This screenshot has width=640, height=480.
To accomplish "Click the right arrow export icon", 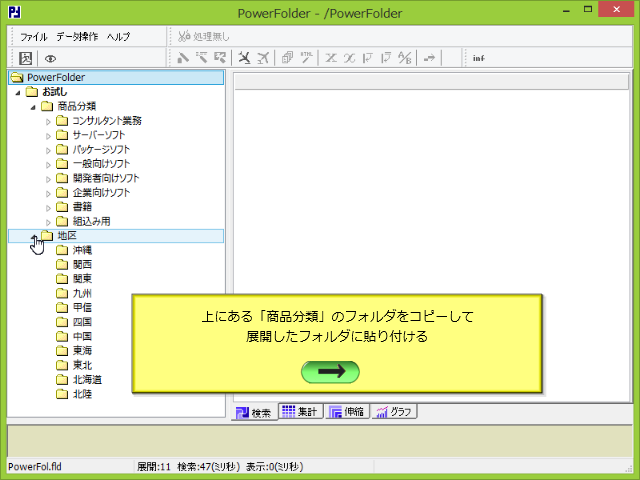I will (429, 58).
